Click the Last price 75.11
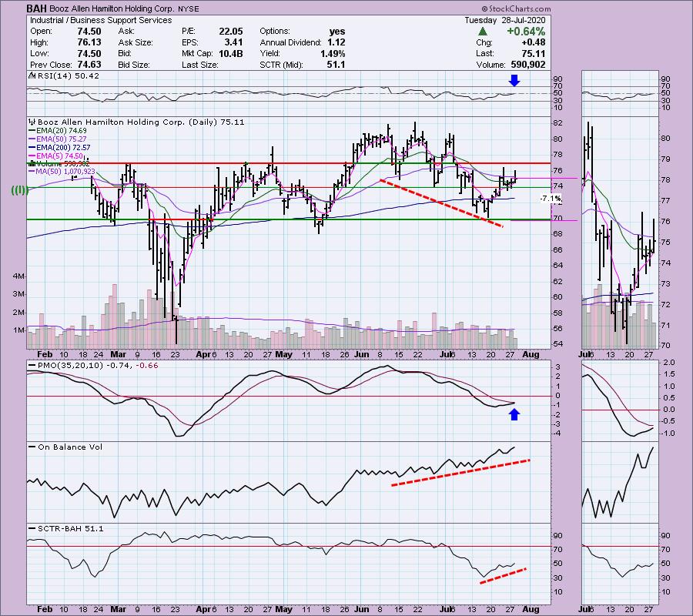Viewport: 693px width, 616px height. (x=534, y=53)
